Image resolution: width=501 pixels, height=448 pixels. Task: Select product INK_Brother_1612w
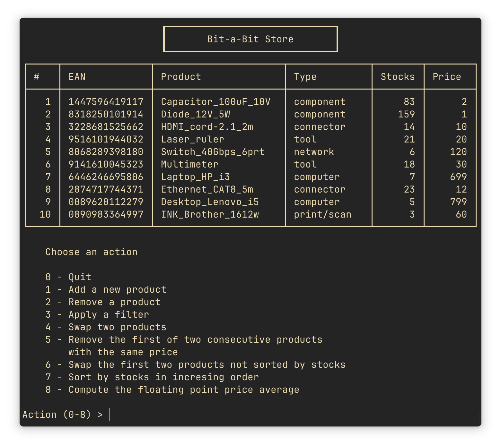[210, 214]
